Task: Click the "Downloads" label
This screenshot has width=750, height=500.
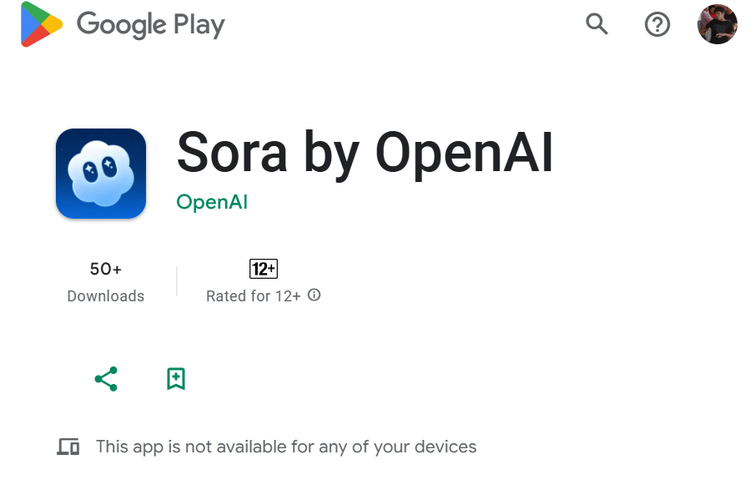Action: tap(105, 296)
